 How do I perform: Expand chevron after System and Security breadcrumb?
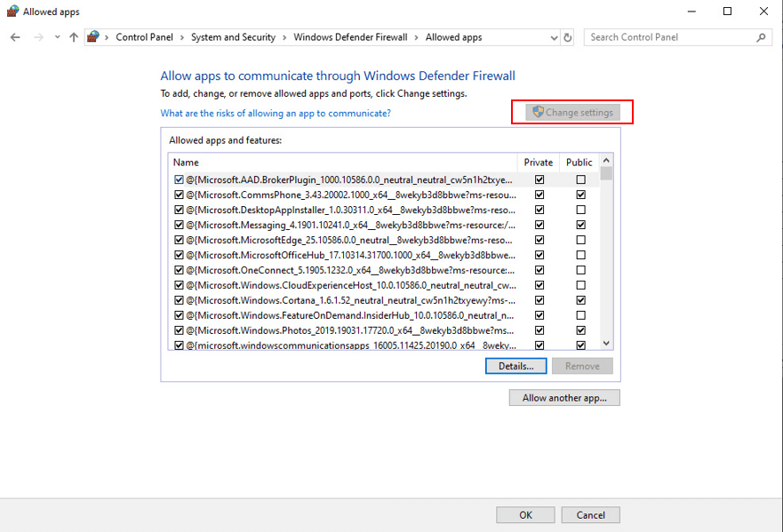click(284, 37)
